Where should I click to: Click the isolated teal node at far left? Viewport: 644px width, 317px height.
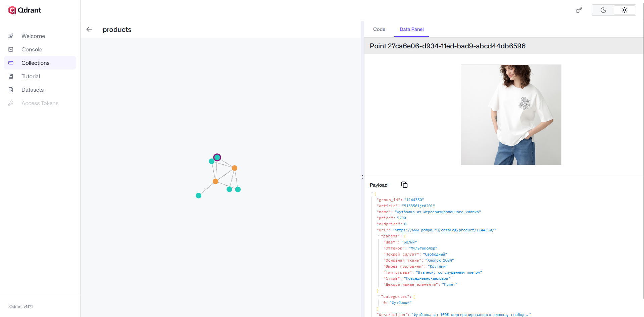tap(198, 195)
